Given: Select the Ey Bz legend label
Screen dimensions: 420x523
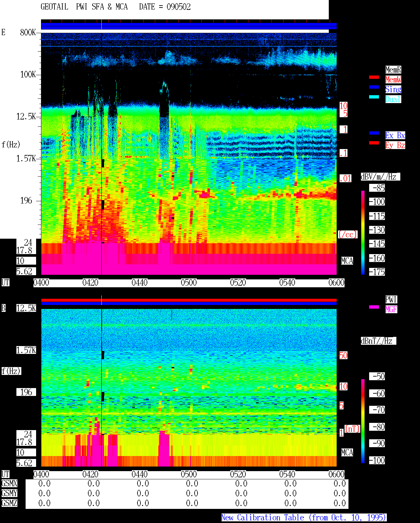Looking at the screenshot, I should tap(395, 145).
